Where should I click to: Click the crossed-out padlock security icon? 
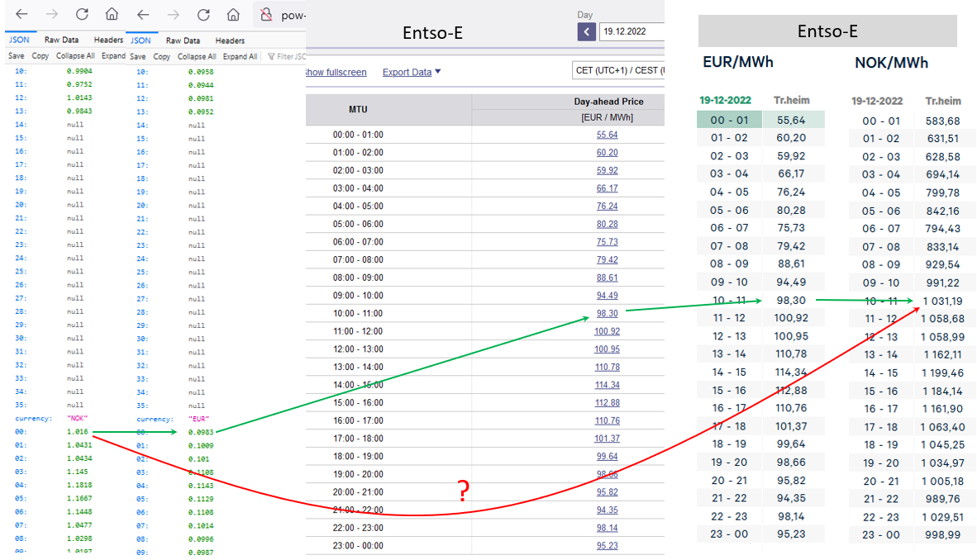pyautogui.click(x=266, y=15)
